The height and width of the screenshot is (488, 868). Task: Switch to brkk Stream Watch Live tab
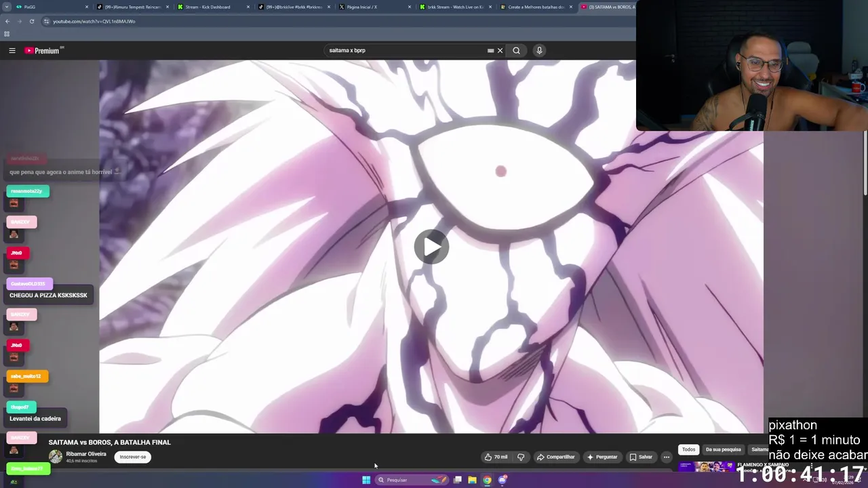(x=454, y=7)
